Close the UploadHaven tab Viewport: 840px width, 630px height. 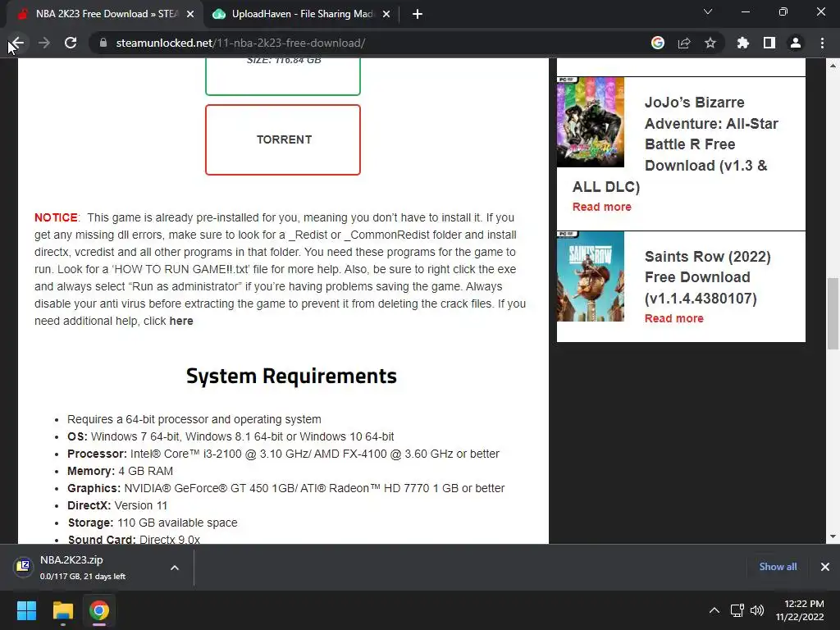pos(386,14)
